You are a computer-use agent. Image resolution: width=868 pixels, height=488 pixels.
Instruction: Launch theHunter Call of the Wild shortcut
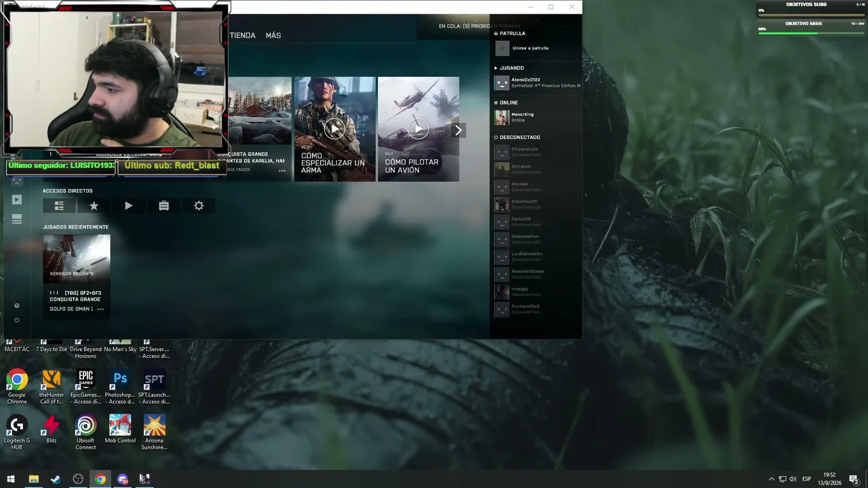(52, 387)
